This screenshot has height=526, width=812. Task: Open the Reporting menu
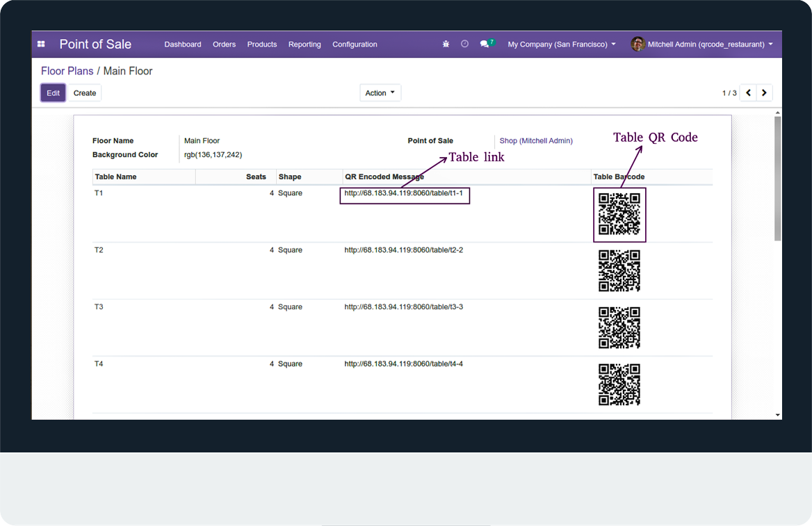coord(304,44)
